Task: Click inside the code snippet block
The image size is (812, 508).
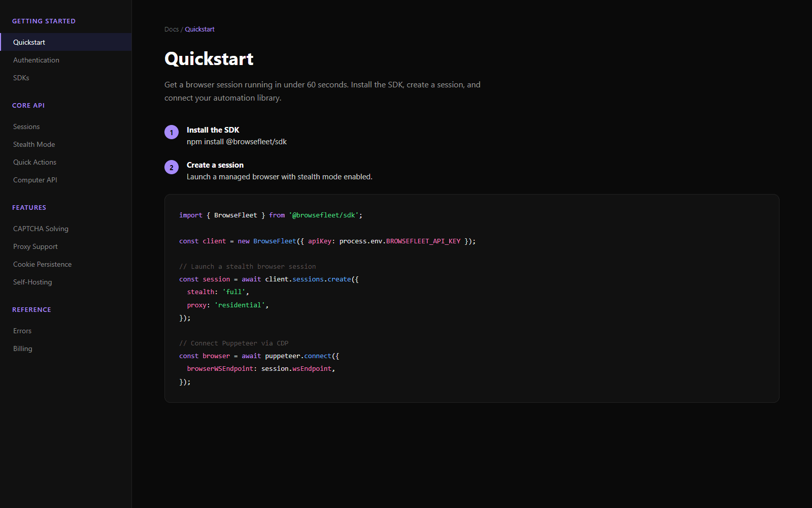Action: click(x=471, y=298)
